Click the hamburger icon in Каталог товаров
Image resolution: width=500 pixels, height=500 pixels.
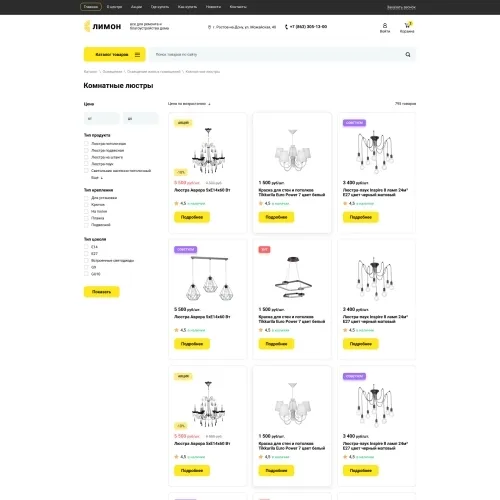(x=137, y=54)
